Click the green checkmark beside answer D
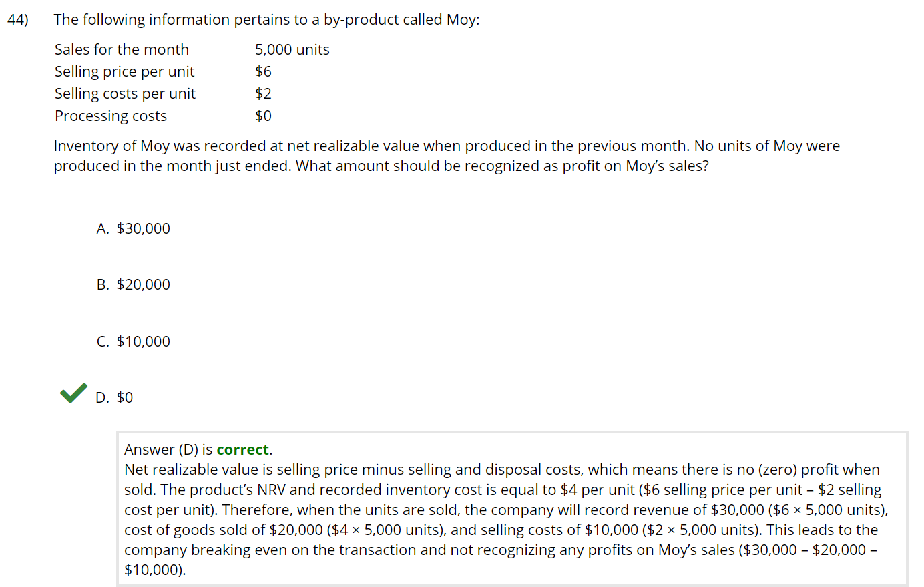This screenshot has height=587, width=924. pyautogui.click(x=73, y=393)
